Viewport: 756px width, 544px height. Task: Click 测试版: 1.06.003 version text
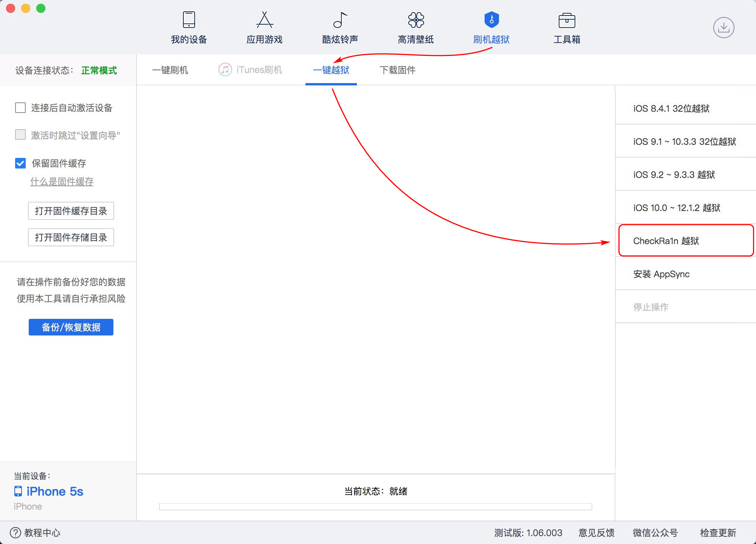coord(528,533)
